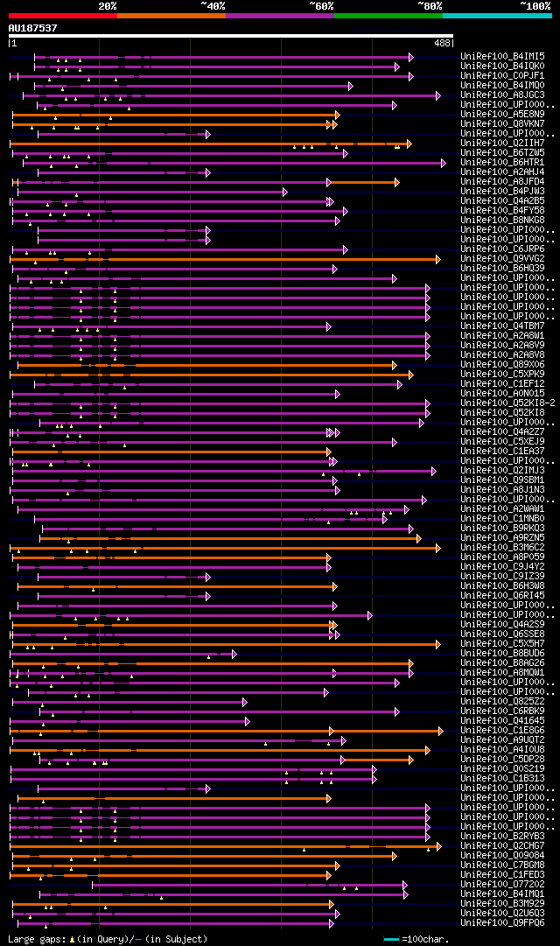Open hit UniRef100_C0PJF1
This screenshot has width=560, height=946.
[x=502, y=75]
